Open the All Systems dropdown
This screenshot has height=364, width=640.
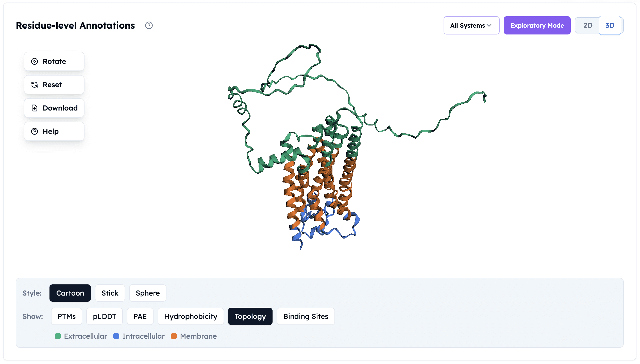tap(471, 25)
